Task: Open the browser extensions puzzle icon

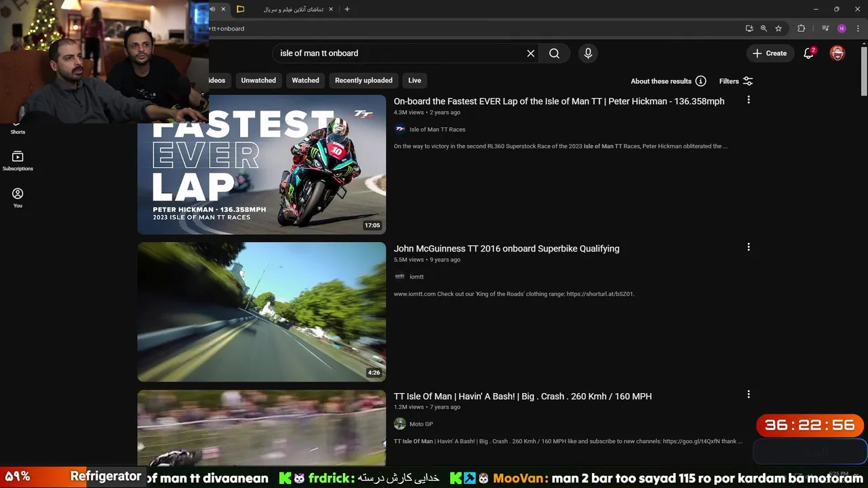Action: pyautogui.click(x=802, y=28)
